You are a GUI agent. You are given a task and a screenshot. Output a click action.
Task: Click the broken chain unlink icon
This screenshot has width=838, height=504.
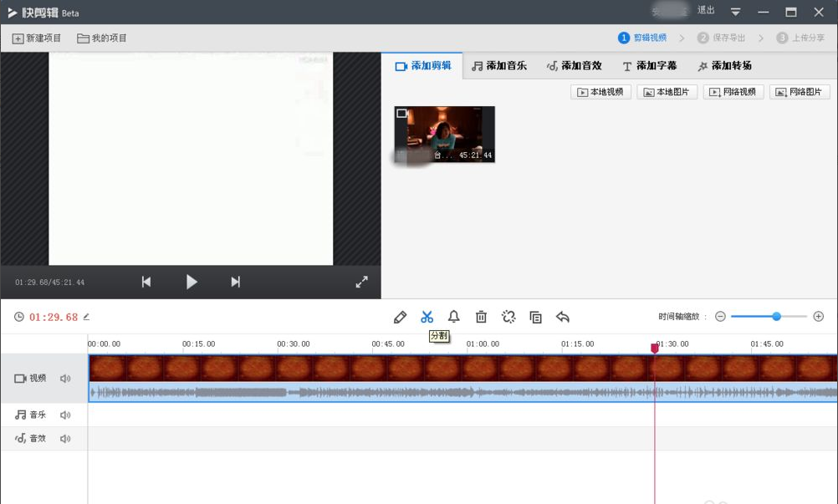(508, 317)
